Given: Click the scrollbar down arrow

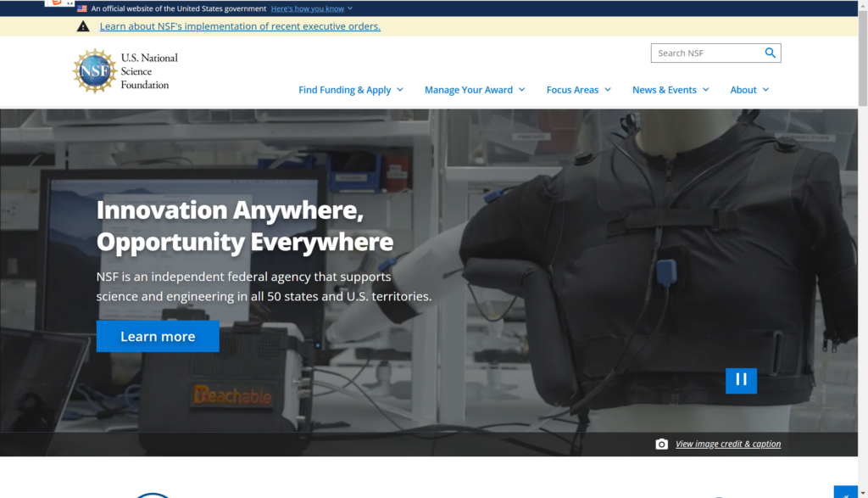Looking at the screenshot, I should click(x=863, y=492).
